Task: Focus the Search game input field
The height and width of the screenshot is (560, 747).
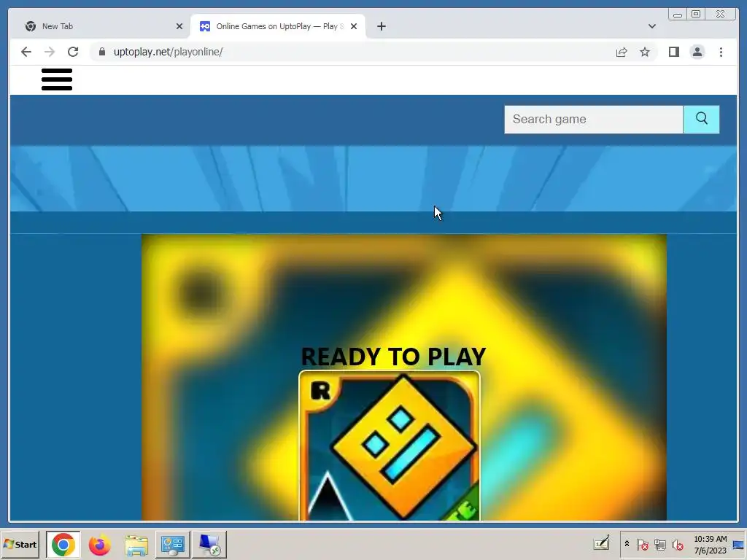Action: tap(594, 119)
